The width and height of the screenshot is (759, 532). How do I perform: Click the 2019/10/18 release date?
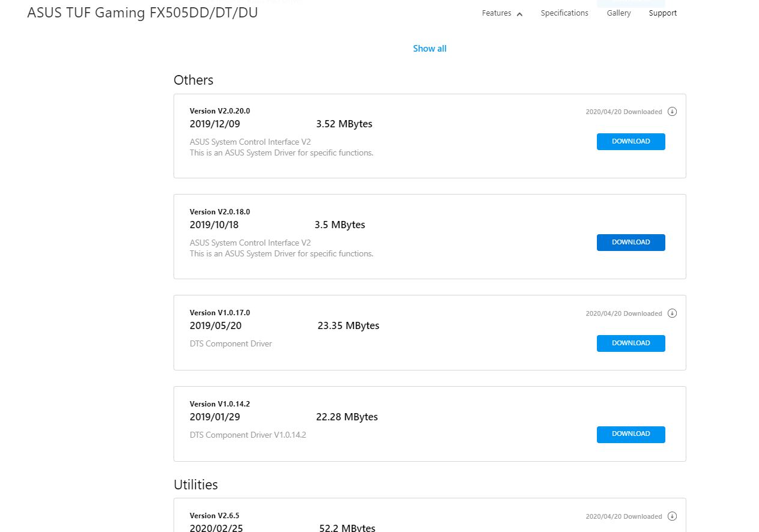click(x=214, y=225)
